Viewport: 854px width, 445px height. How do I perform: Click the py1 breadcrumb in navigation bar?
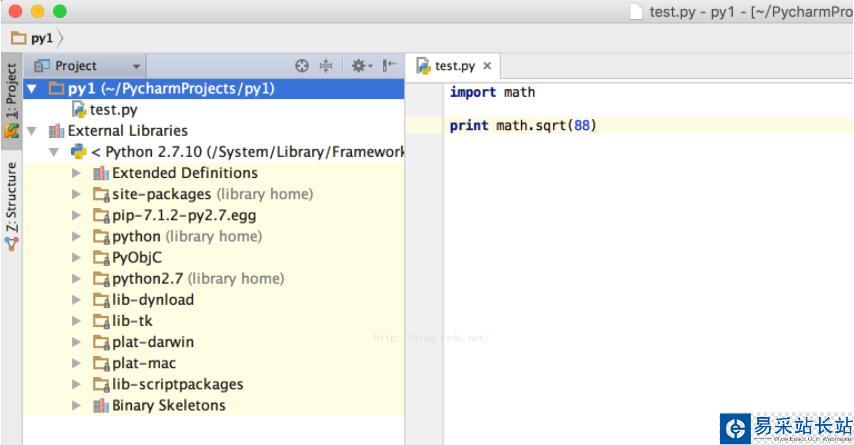click(40, 38)
